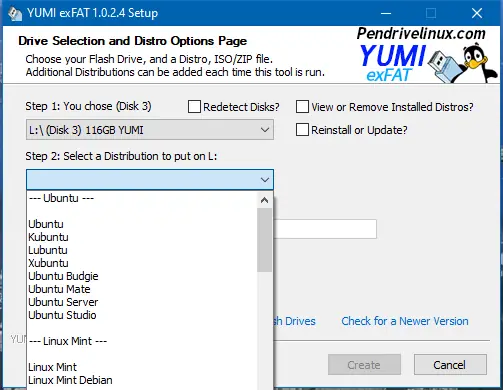Click the distribution list scrollbar thumb
Screen dimensions: 503x390
pyautogui.click(x=265, y=240)
